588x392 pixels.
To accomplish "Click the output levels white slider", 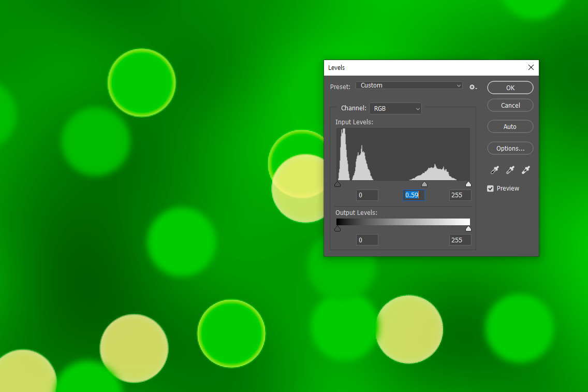I will [468, 228].
